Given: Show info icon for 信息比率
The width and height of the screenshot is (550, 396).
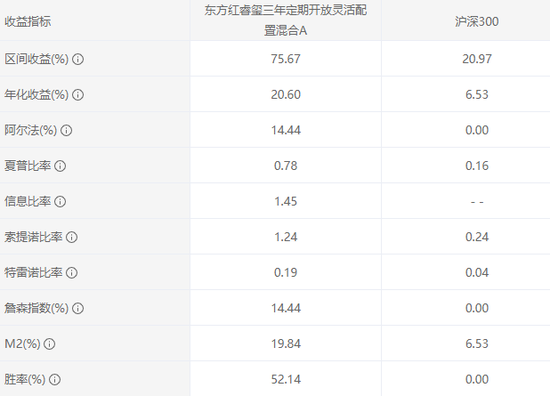Looking at the screenshot, I should [60, 201].
